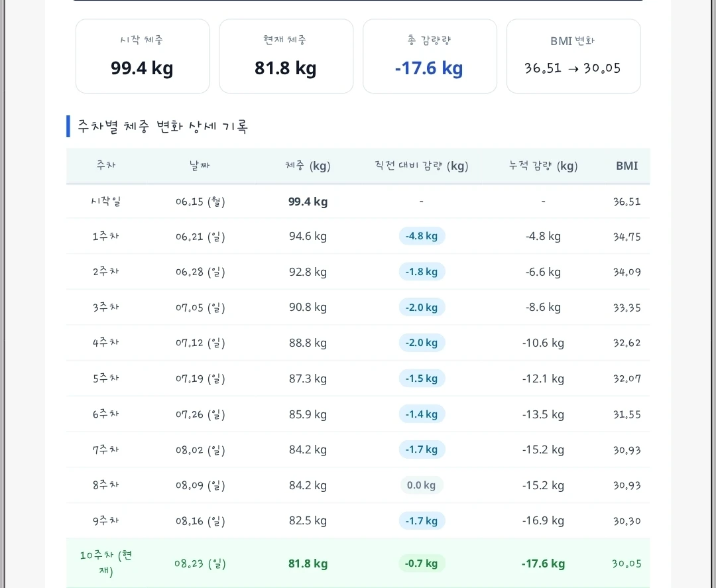This screenshot has width=716, height=588.
Task: Open the 총 감량량 -17.6 kg card
Action: click(x=430, y=56)
